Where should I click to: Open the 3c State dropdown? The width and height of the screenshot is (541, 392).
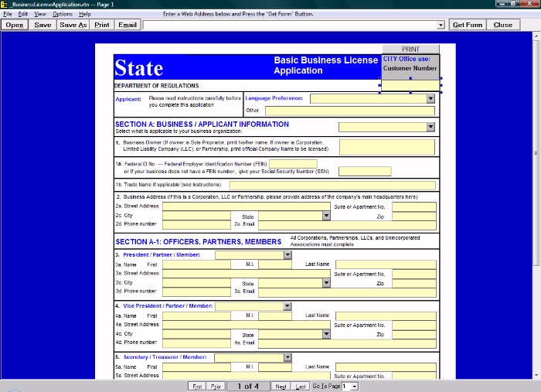coord(326,283)
